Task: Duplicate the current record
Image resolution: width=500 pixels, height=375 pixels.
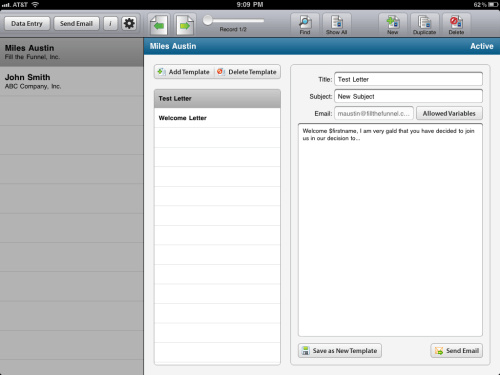Action: 424,25
